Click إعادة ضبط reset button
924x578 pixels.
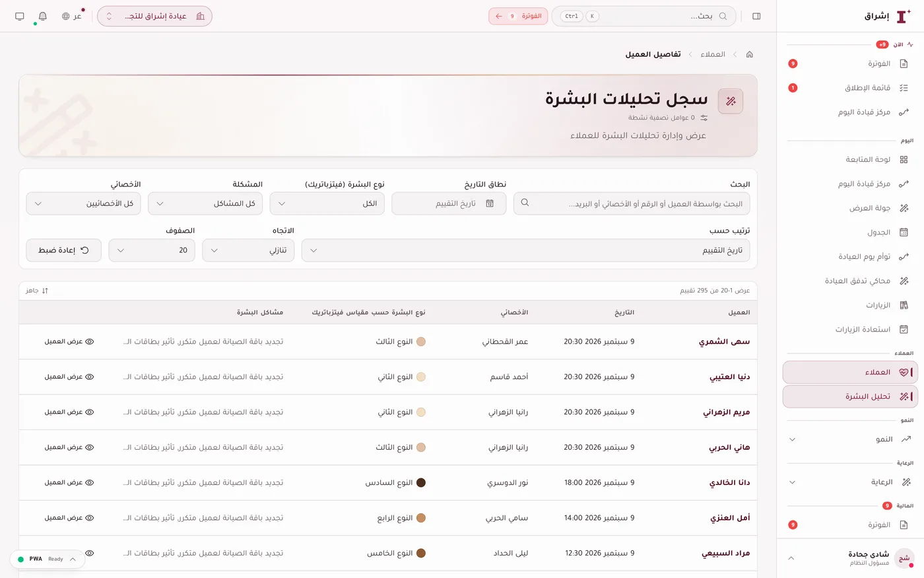click(x=63, y=250)
